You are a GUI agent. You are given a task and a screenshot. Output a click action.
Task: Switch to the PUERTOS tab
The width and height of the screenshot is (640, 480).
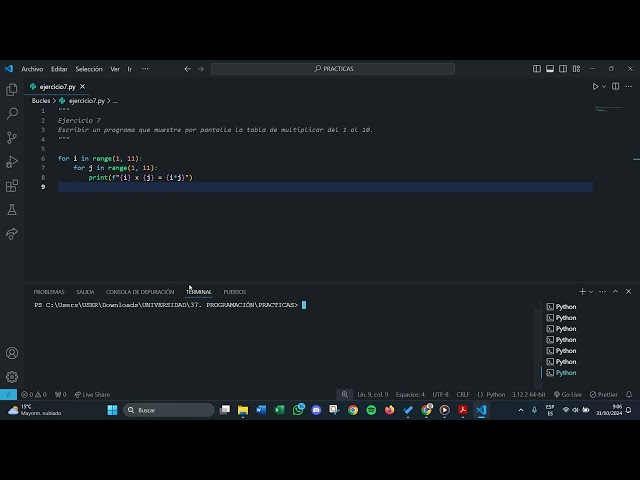click(235, 292)
